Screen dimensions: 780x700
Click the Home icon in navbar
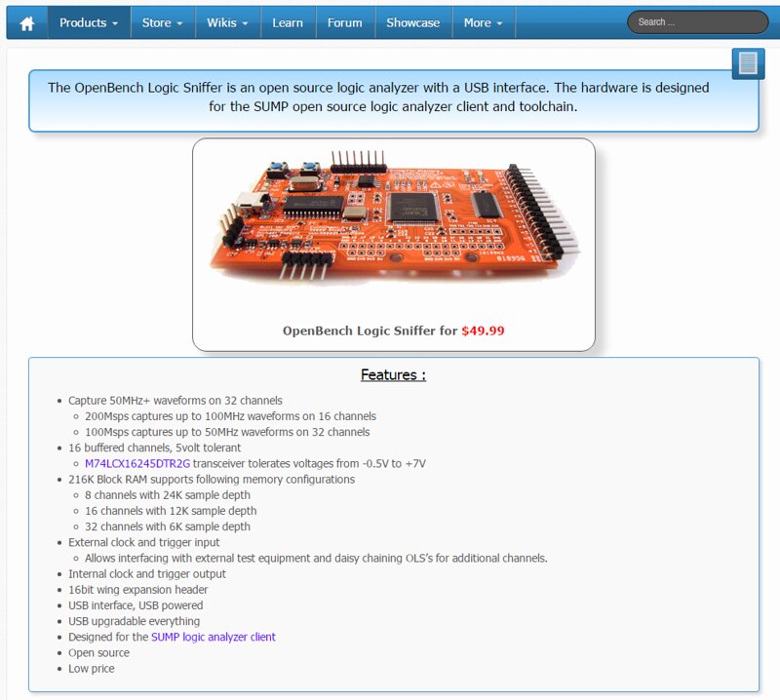[x=26, y=22]
